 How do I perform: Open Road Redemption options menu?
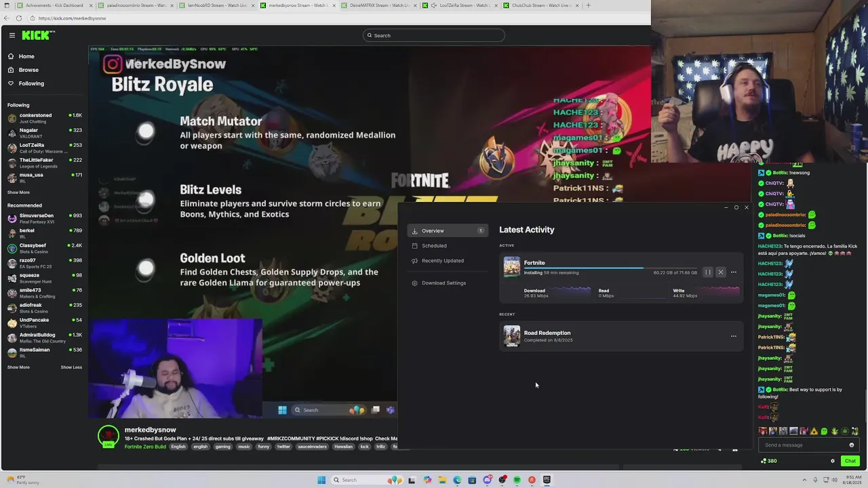point(734,336)
